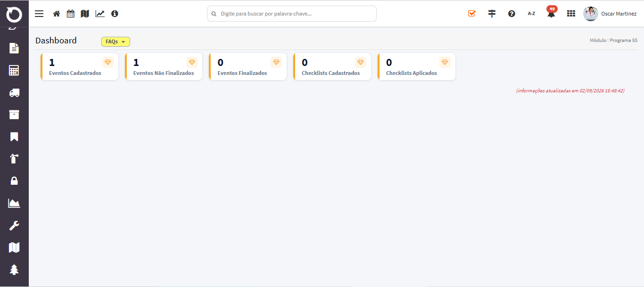This screenshot has width=644, height=287.
Task: Open the line chart icon in top bar
Action: [x=100, y=14]
